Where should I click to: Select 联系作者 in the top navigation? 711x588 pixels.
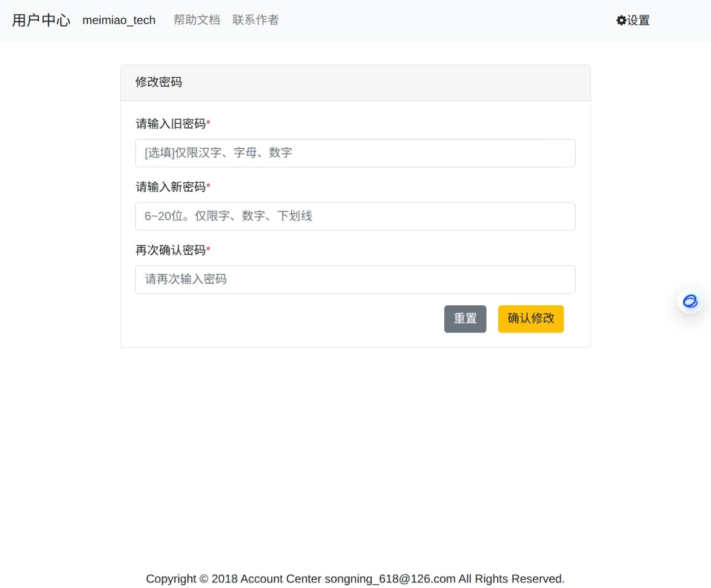click(255, 20)
